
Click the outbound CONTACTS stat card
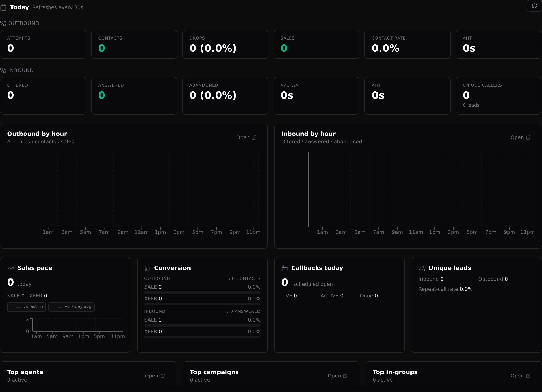[x=134, y=44]
